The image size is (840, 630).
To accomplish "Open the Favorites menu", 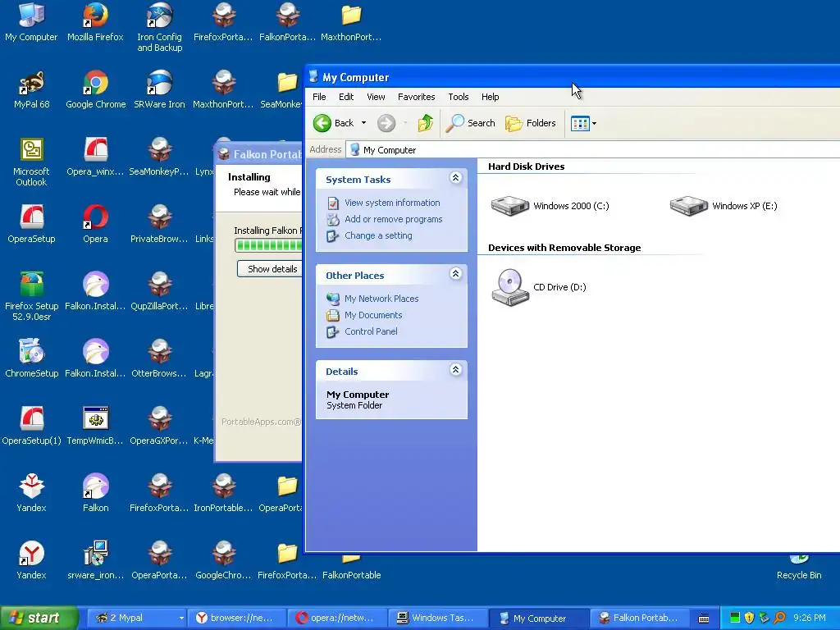I will pos(416,97).
